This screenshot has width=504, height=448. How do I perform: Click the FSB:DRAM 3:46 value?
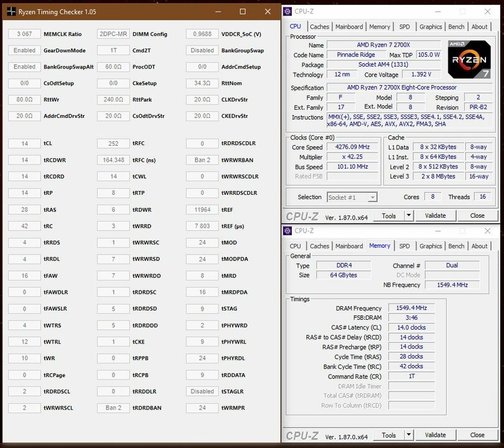tap(411, 317)
